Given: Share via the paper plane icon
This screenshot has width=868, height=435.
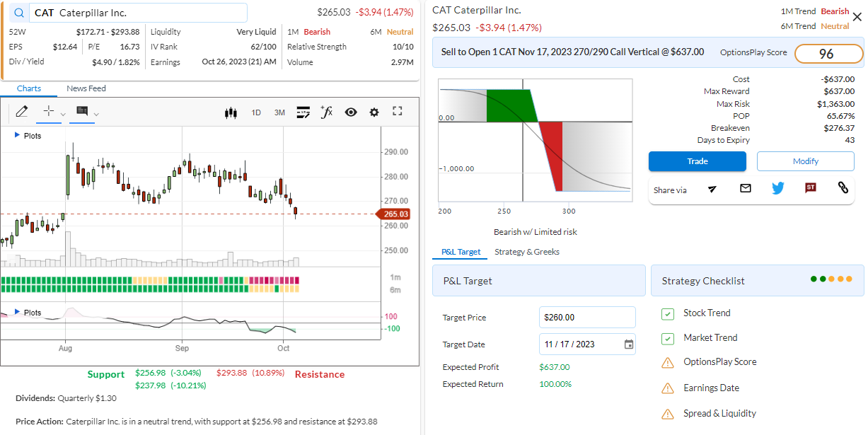Looking at the screenshot, I should coord(712,188).
